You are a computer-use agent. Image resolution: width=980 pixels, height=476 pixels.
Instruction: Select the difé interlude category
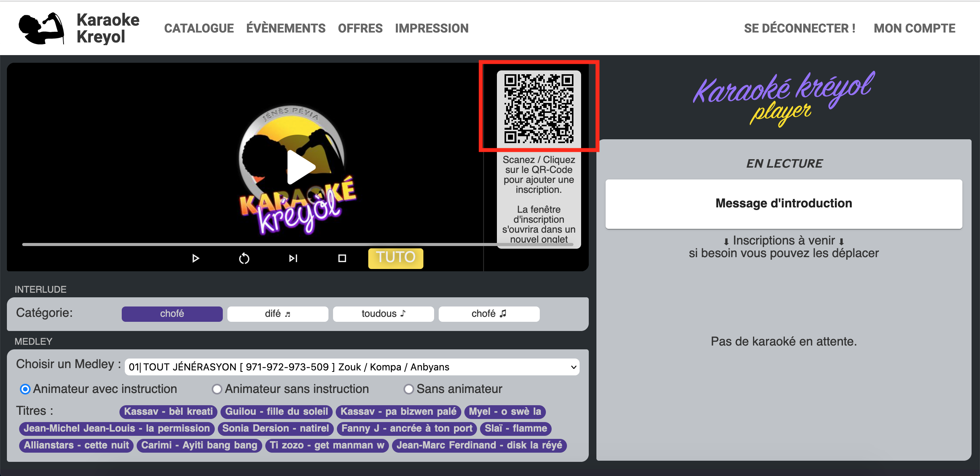[278, 314]
